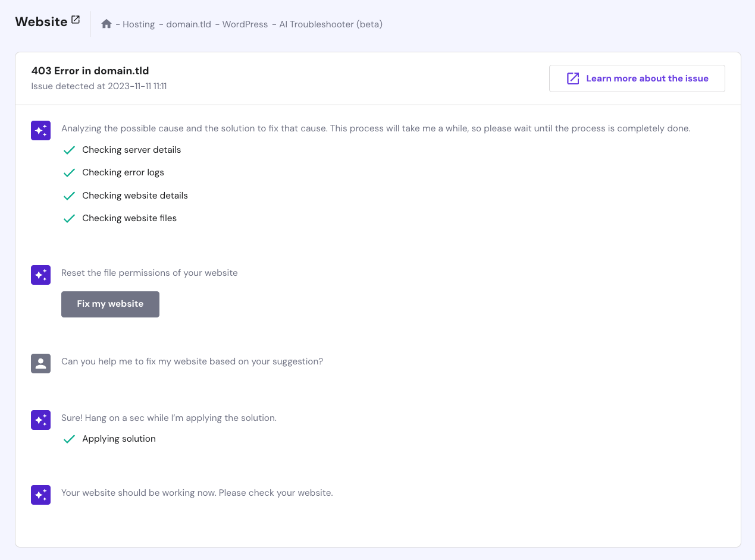Click the user avatar icon in the chat

[x=40, y=363]
